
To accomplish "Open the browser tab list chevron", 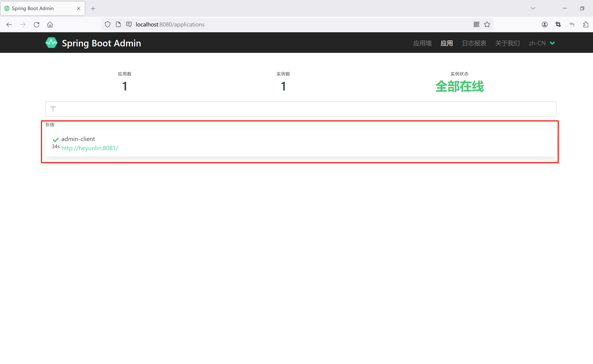I will [x=533, y=8].
